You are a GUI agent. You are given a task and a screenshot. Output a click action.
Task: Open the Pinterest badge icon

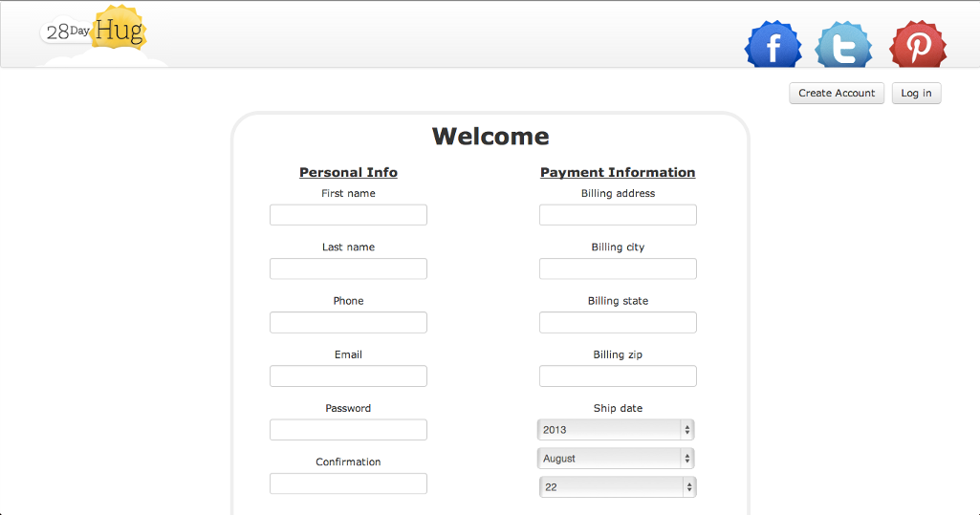(918, 45)
